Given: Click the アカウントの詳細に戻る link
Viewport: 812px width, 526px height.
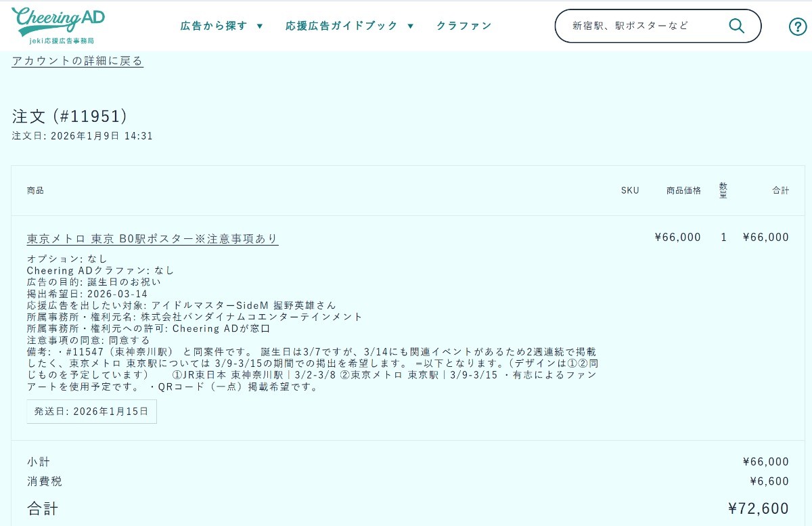Looking at the screenshot, I should click(77, 61).
